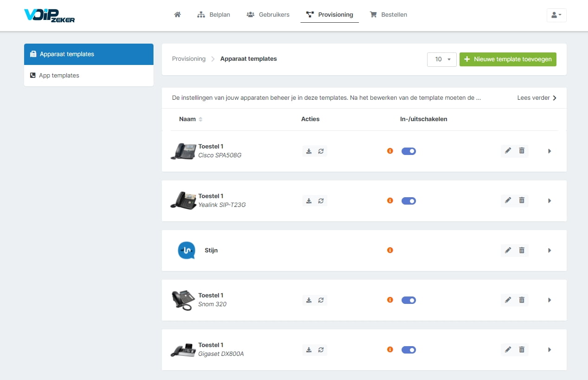Screen dimensions: 588x380
Task: Disable the Yealink SIP-T23G template switch
Action: [x=409, y=201]
